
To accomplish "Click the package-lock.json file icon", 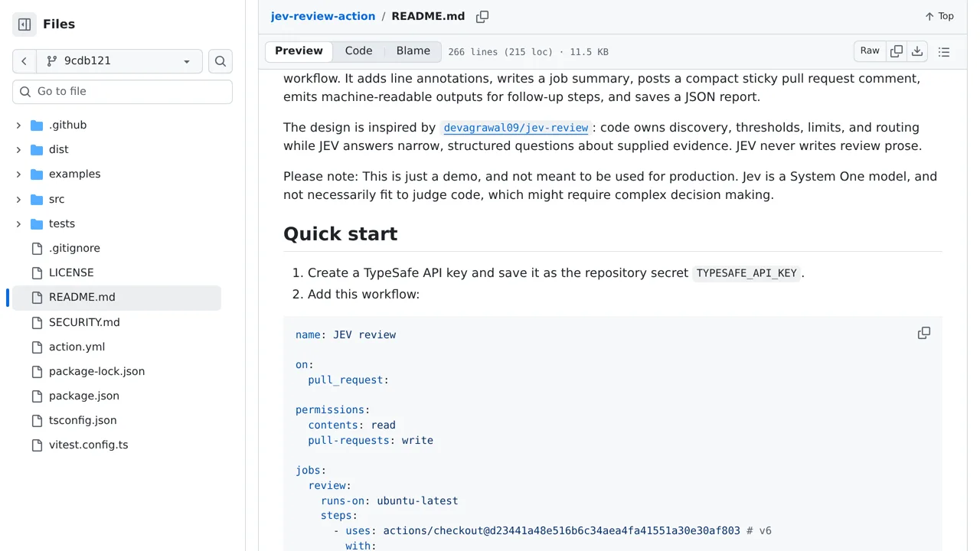I will pyautogui.click(x=37, y=371).
